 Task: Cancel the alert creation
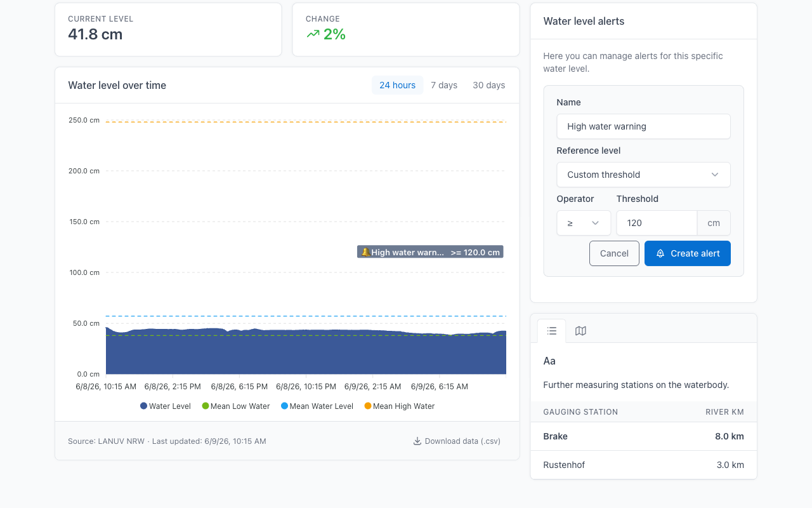(x=614, y=253)
